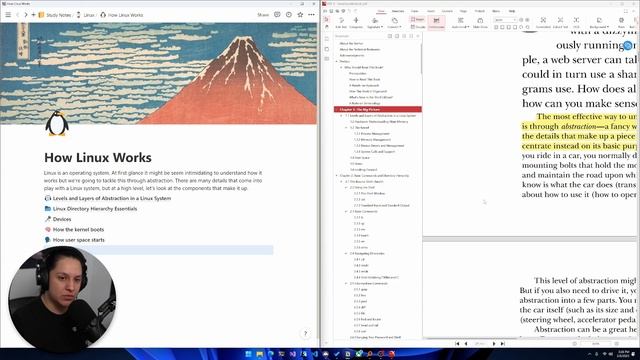Jump to the last page in PDF viewer
The width and height of the screenshot is (640, 360).
pos(502,344)
